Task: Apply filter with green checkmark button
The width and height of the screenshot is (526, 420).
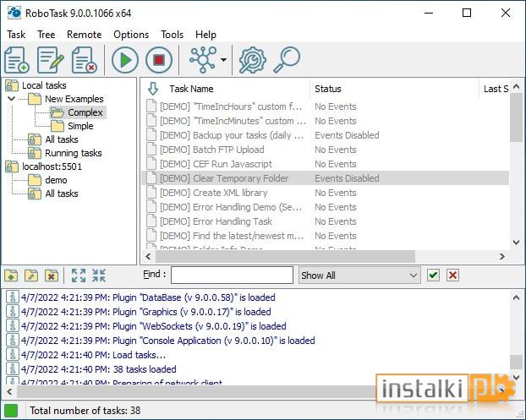Action: point(434,275)
